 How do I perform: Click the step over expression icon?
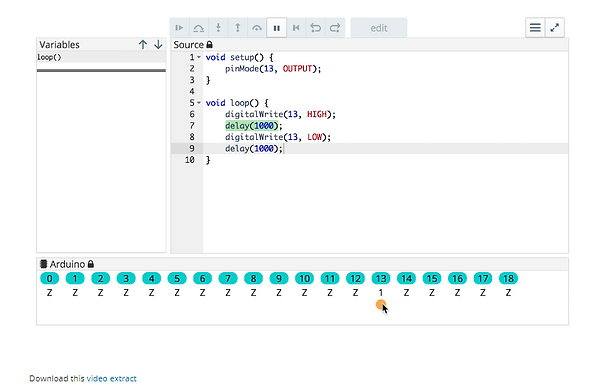coord(199,28)
